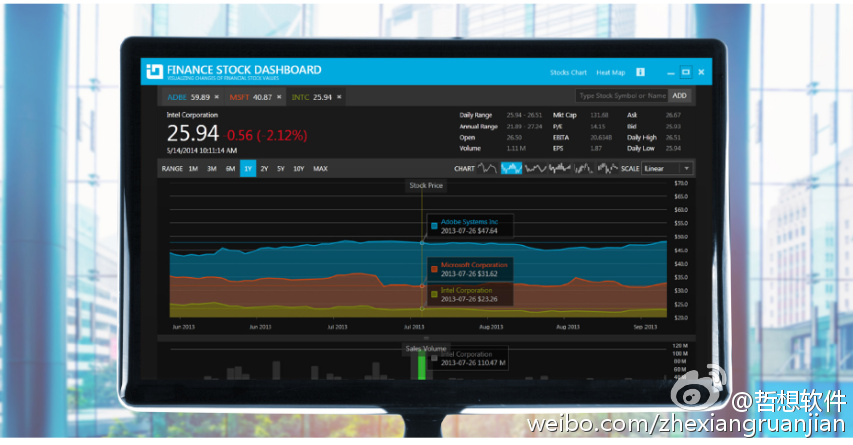Set range to 10Y
The width and height of the screenshot is (853, 445).
coord(299,169)
